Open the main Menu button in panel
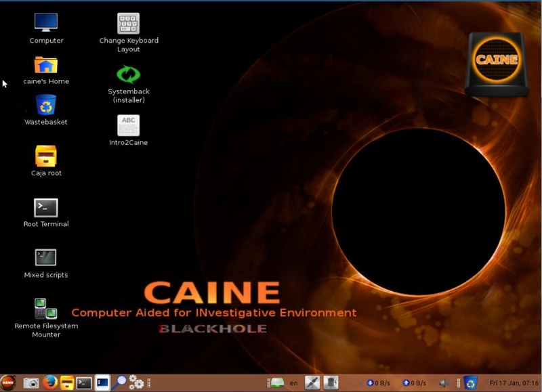The height and width of the screenshot is (392, 542). (x=8, y=383)
